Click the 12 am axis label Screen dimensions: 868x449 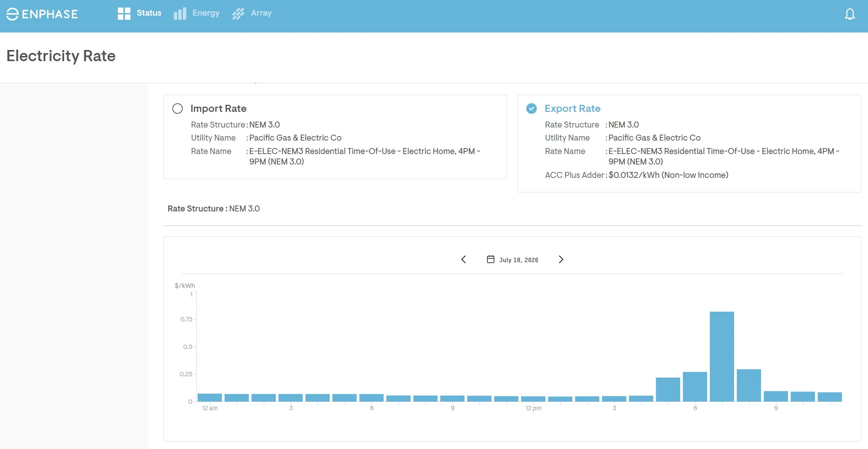(210, 408)
